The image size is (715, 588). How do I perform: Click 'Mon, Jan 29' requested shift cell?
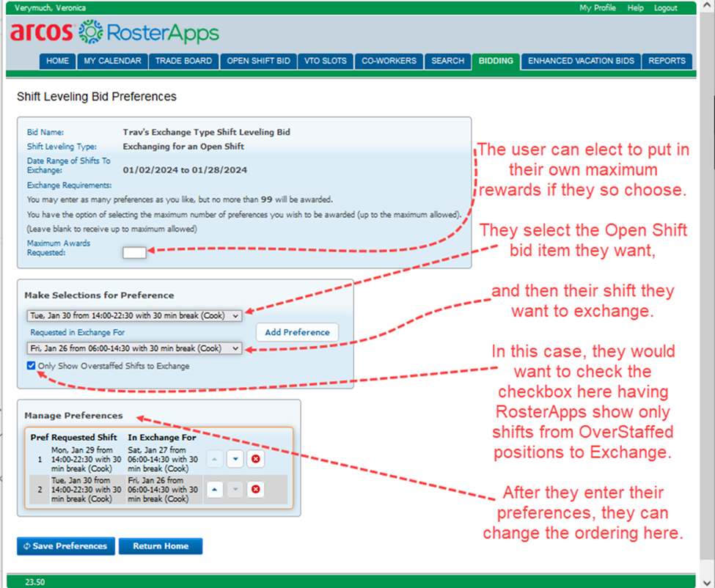[x=87, y=459]
